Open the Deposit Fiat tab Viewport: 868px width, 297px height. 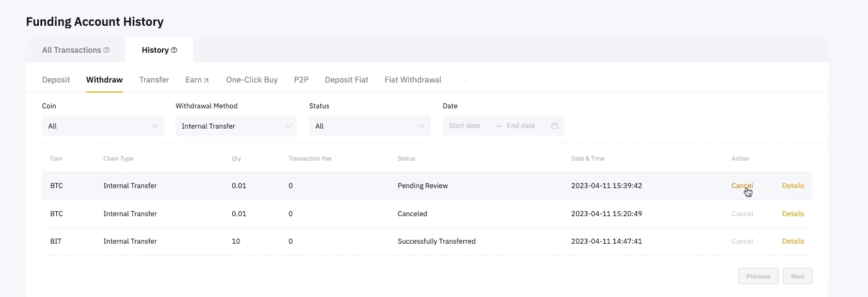tap(346, 80)
